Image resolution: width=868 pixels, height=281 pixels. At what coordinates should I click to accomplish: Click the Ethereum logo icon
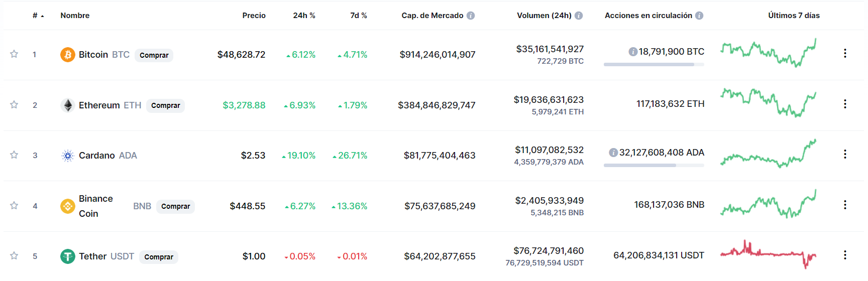click(68, 105)
